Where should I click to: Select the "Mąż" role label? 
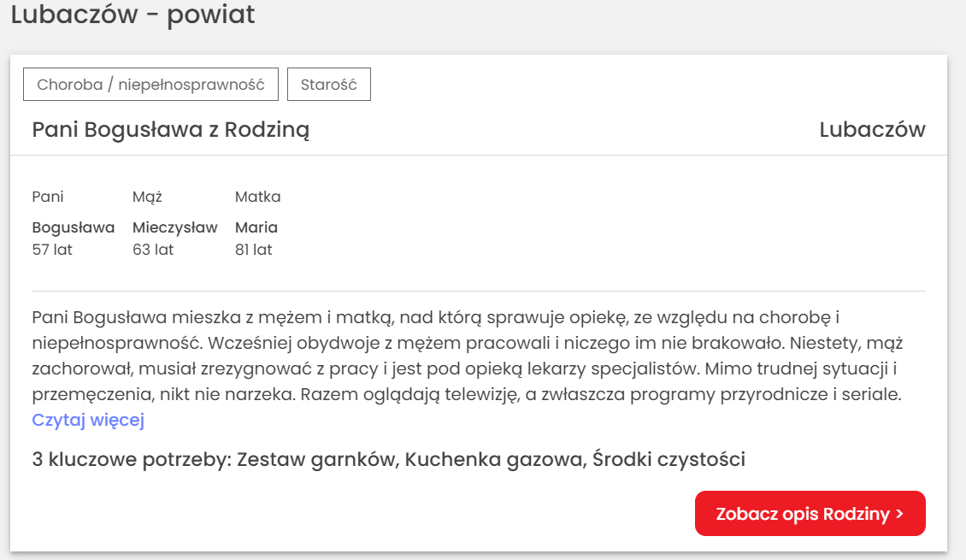147,197
